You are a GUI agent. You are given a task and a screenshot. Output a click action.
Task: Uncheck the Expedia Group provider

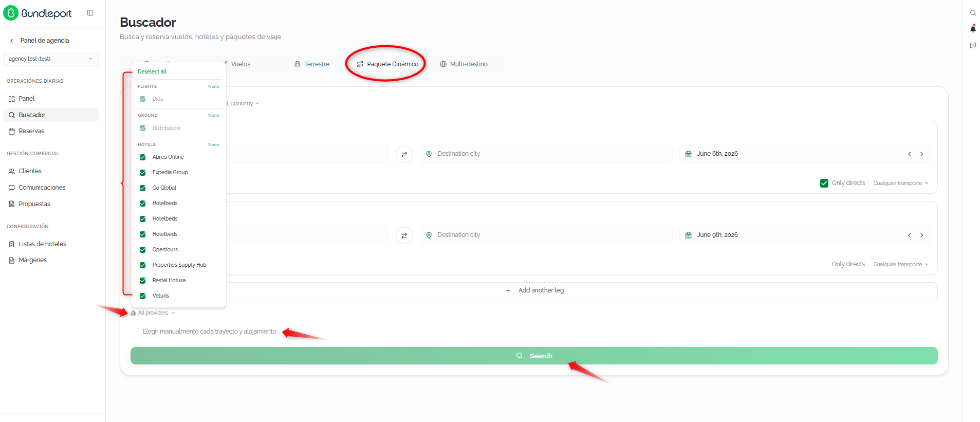coord(143,173)
